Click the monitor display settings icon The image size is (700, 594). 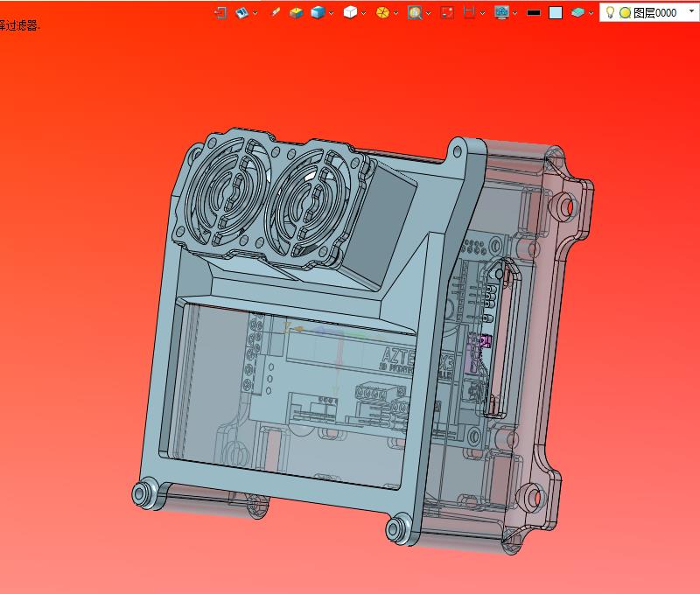click(x=501, y=12)
